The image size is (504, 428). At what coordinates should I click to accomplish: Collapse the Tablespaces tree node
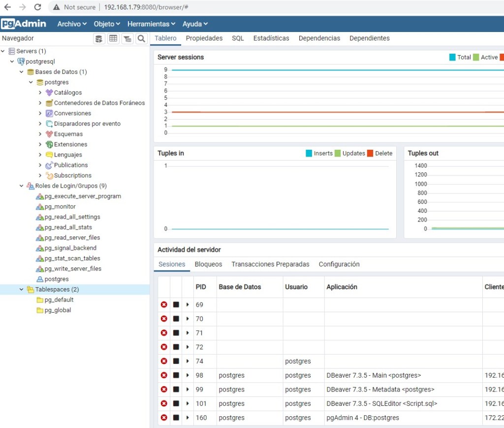21,290
